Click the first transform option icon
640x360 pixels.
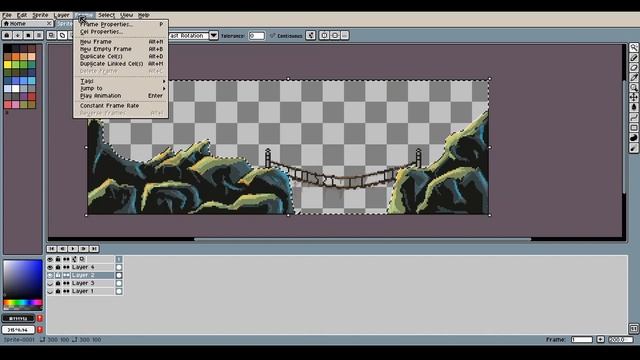(324, 36)
